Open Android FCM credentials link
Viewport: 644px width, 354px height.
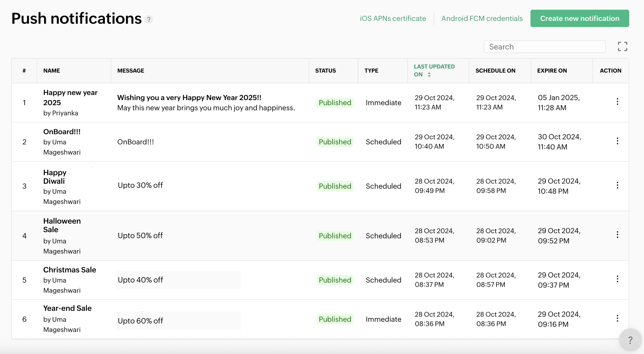[x=482, y=18]
